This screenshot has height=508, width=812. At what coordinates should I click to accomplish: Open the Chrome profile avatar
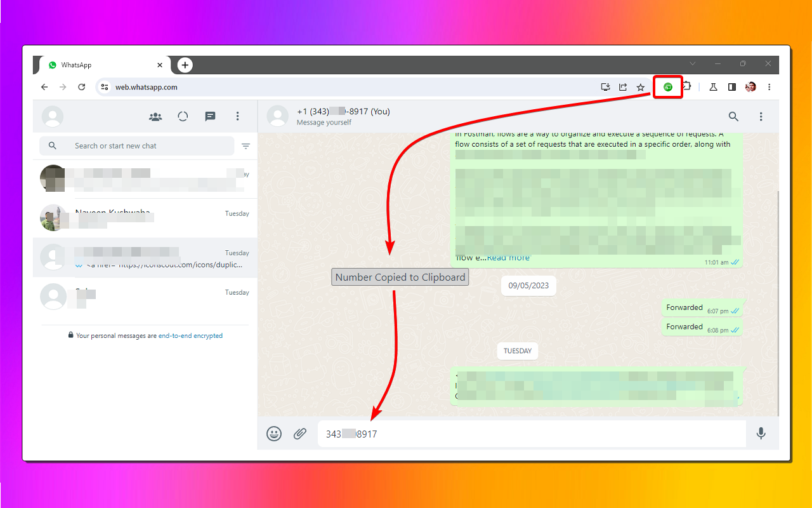pos(750,87)
